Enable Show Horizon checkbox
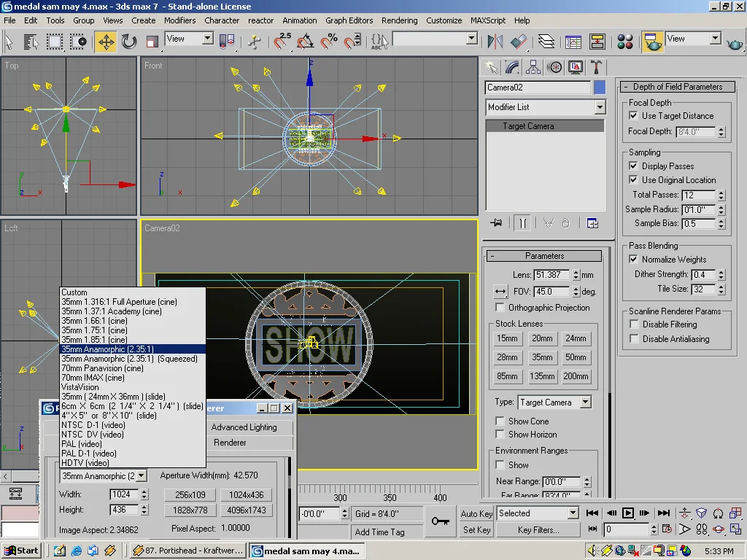This screenshot has width=747, height=560. (x=500, y=435)
